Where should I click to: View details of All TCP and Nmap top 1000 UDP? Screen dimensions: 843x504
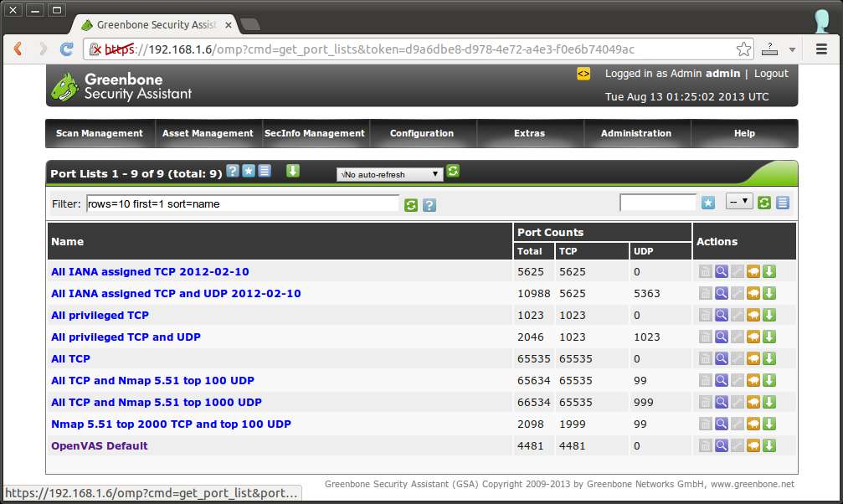[722, 403]
